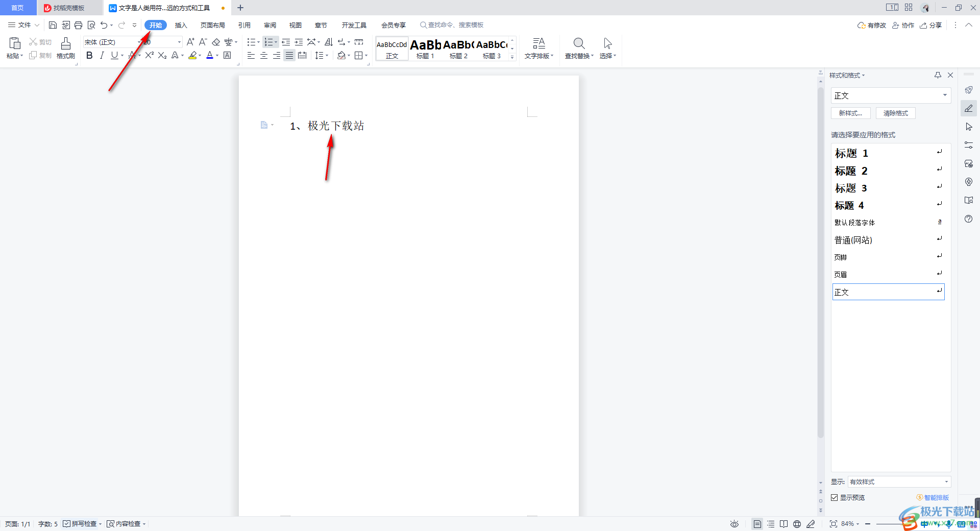Screen dimensions: 980x531
Task: Open Text Layout tool
Action: tap(539, 49)
